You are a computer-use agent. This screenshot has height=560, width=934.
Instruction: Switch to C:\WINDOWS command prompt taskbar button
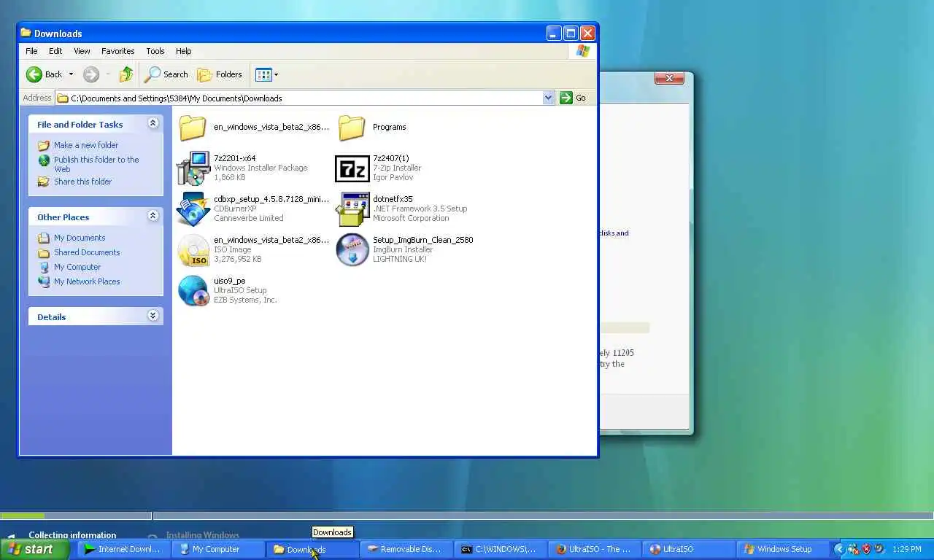pos(500,549)
